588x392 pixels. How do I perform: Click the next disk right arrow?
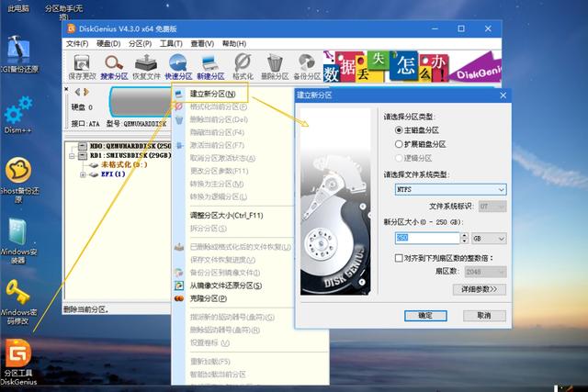86,92
